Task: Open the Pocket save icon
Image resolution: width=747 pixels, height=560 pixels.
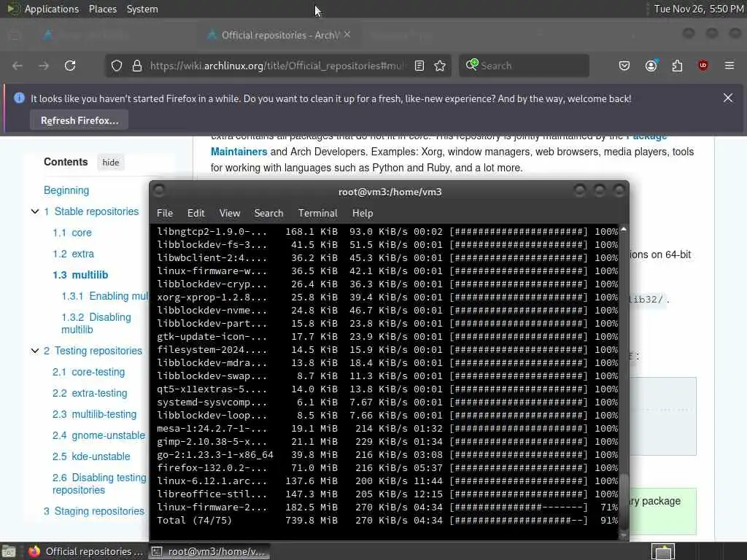Action: pos(624,66)
